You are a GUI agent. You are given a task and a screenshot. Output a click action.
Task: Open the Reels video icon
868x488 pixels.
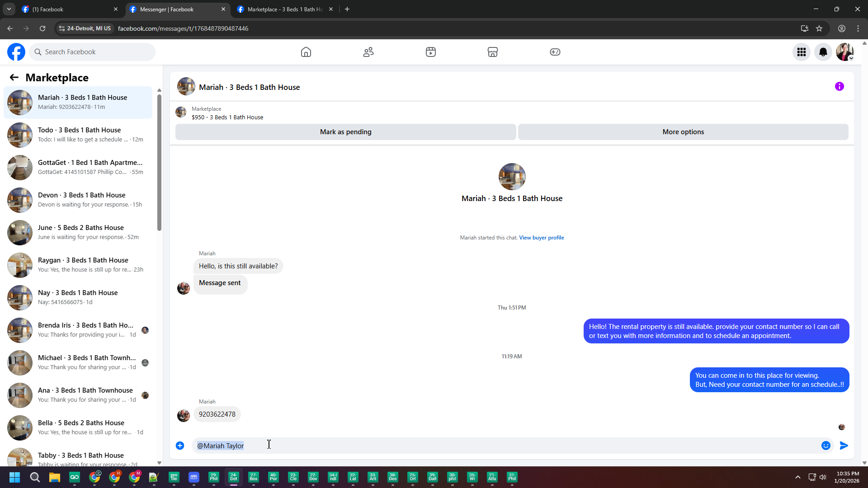click(x=431, y=52)
